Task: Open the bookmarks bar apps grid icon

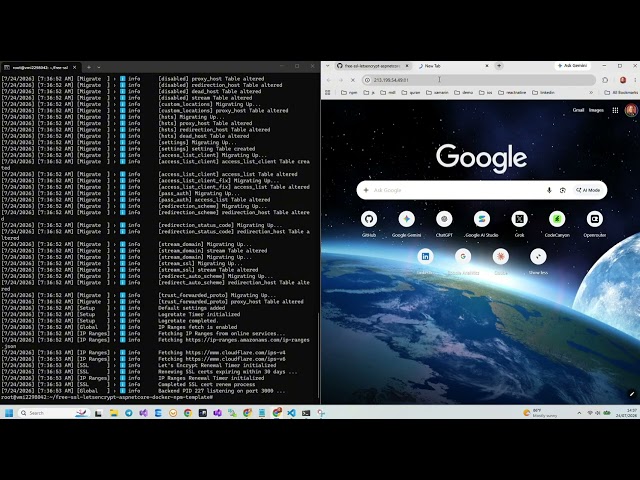Action: click(x=327, y=93)
